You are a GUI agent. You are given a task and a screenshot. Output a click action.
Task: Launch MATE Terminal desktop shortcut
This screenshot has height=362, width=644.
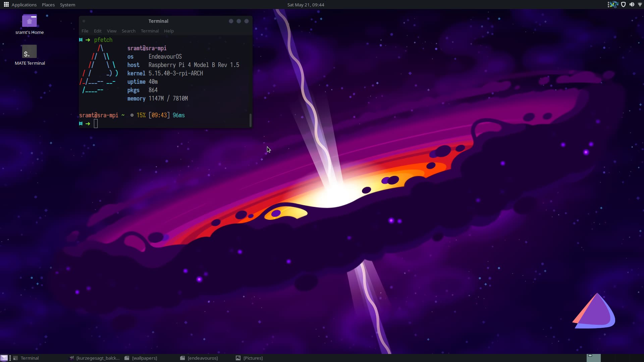coord(30,52)
